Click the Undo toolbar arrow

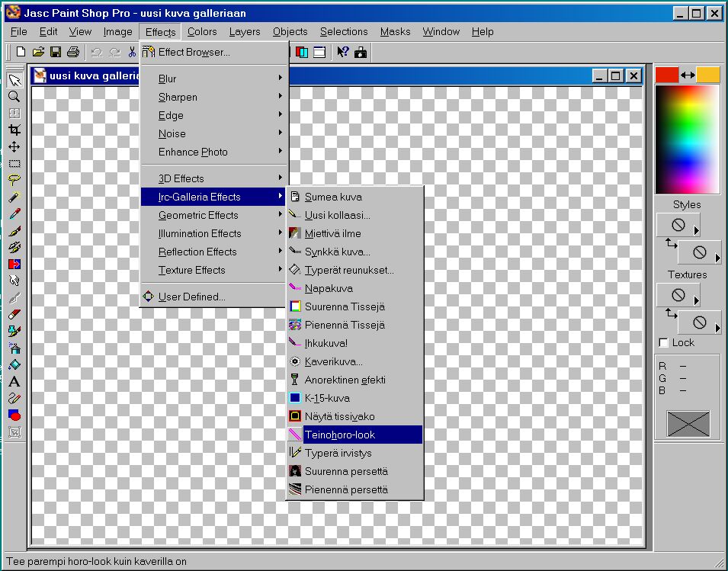pyautogui.click(x=97, y=52)
